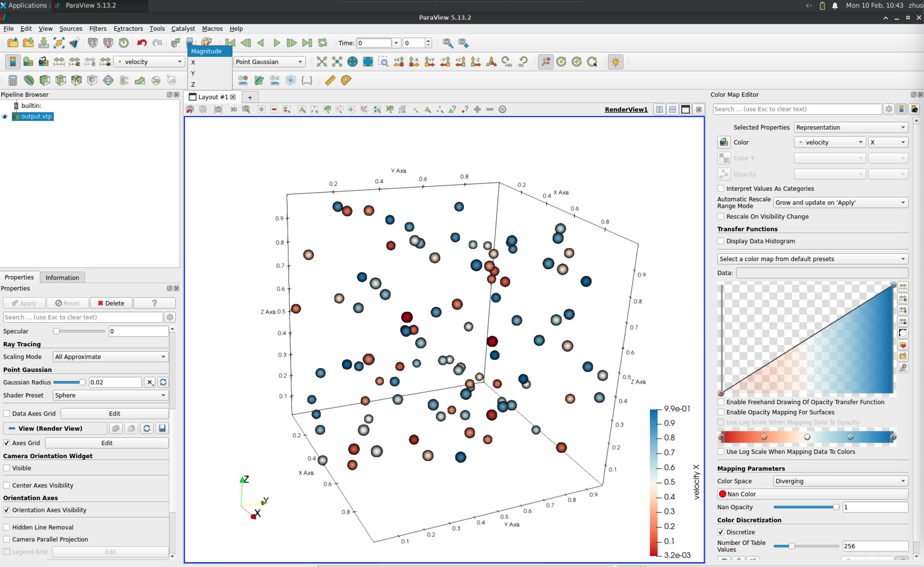Jump to the last frame

[x=307, y=43]
